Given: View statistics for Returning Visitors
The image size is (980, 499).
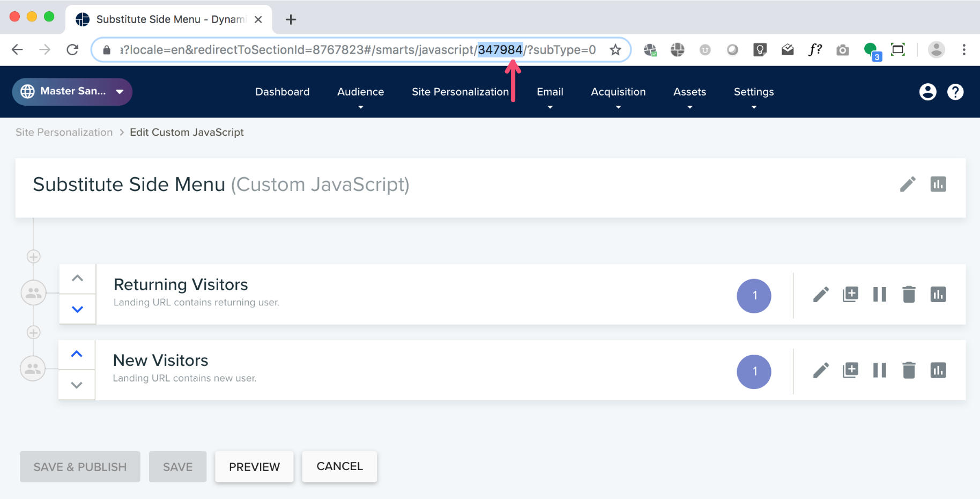Looking at the screenshot, I should [x=938, y=294].
